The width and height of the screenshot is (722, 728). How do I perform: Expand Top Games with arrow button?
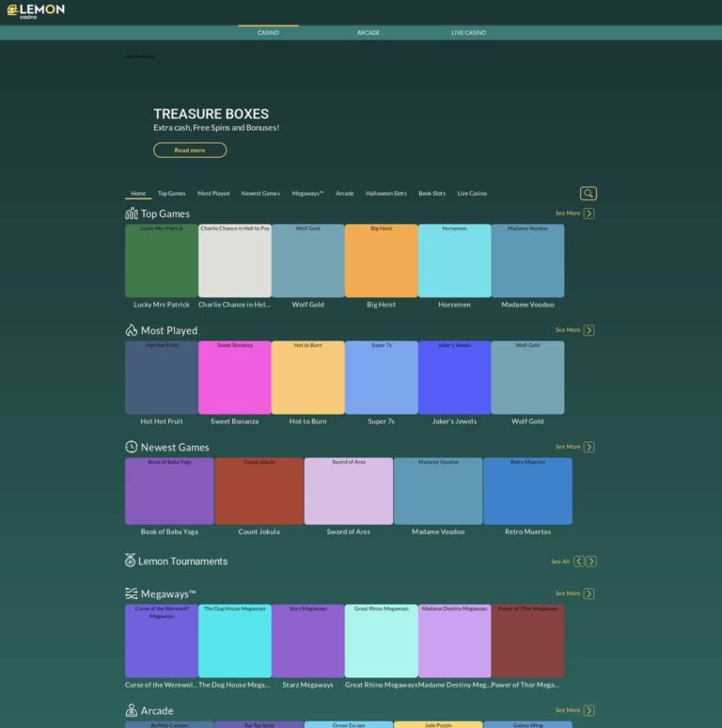pos(589,214)
